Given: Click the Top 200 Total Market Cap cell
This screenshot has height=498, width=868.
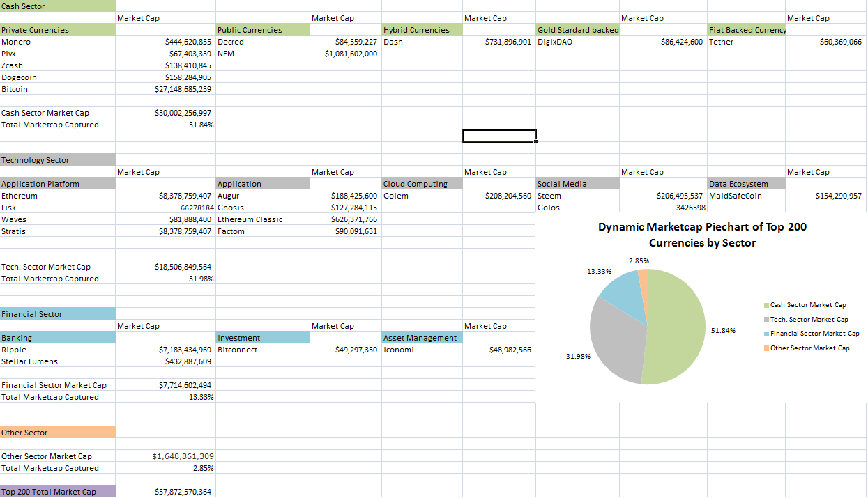Looking at the screenshot, I should click(58, 492).
